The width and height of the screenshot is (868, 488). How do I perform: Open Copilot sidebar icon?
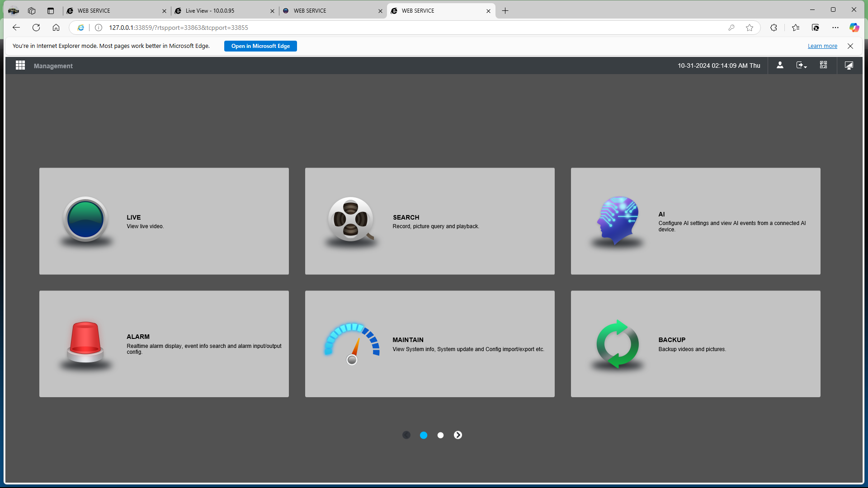click(854, 28)
